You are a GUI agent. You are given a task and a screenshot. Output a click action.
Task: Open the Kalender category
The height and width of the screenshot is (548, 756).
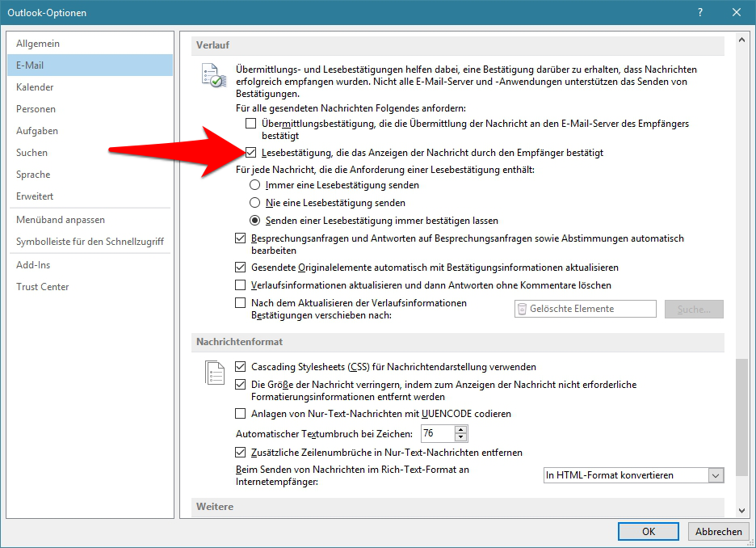point(90,86)
